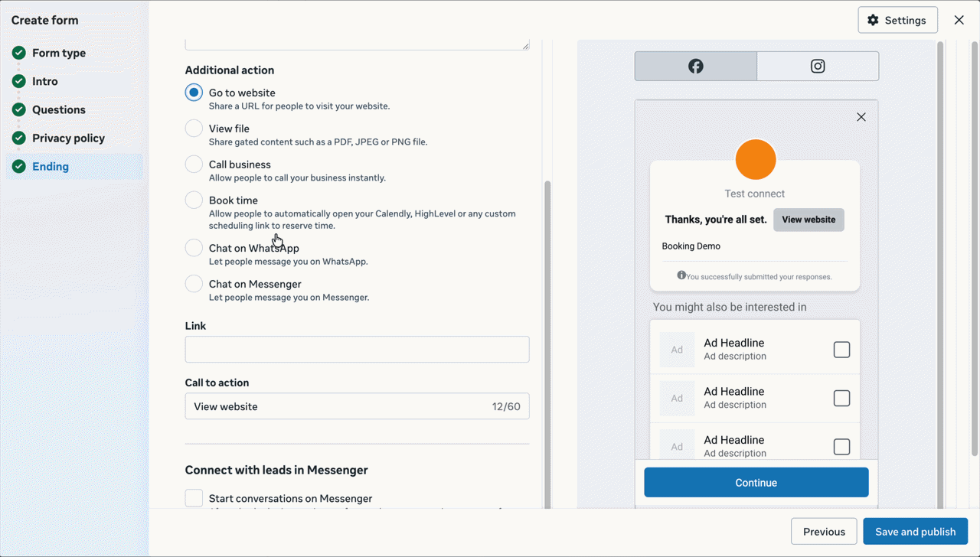Image resolution: width=980 pixels, height=557 pixels.
Task: Click 'Thanks, you're all set.' text
Action: point(716,220)
